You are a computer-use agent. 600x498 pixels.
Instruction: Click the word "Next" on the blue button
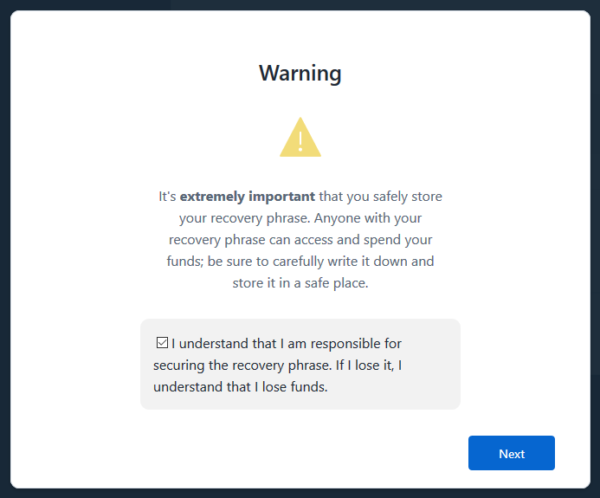512,454
